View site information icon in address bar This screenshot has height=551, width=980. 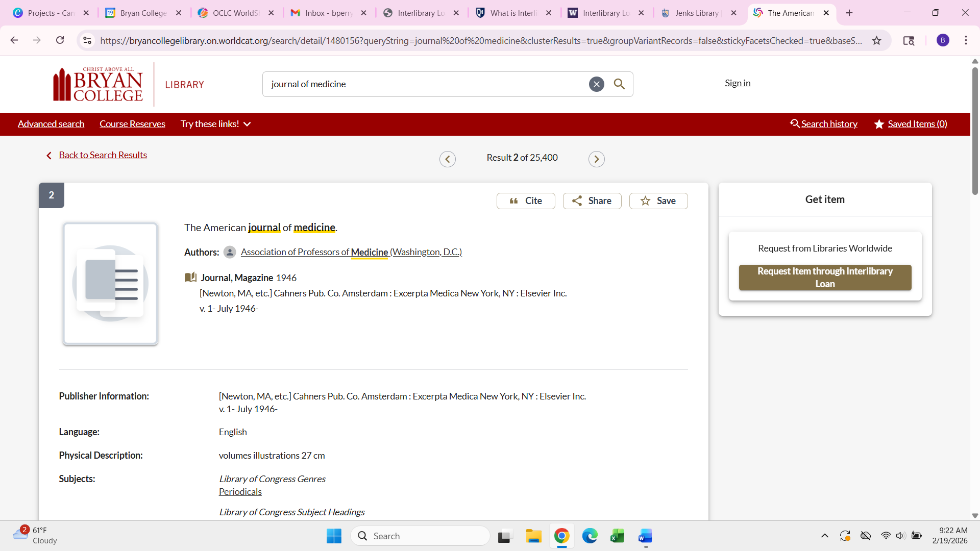coord(87,40)
